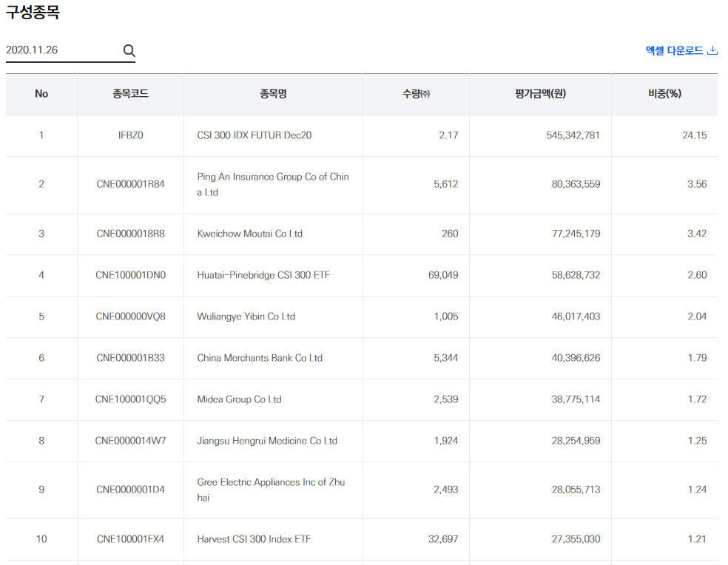The width and height of the screenshot is (728, 565).
Task: Click the quantity 69,049
Action: pos(443,275)
